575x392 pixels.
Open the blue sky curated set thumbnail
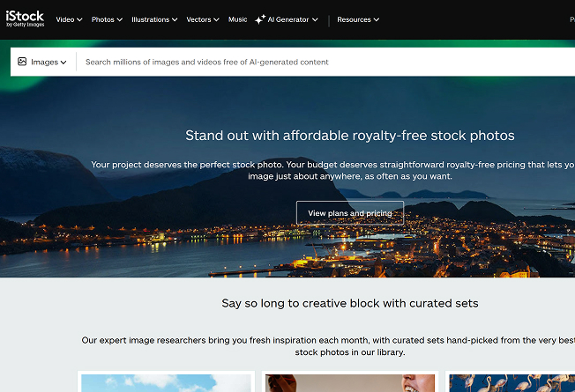166,383
